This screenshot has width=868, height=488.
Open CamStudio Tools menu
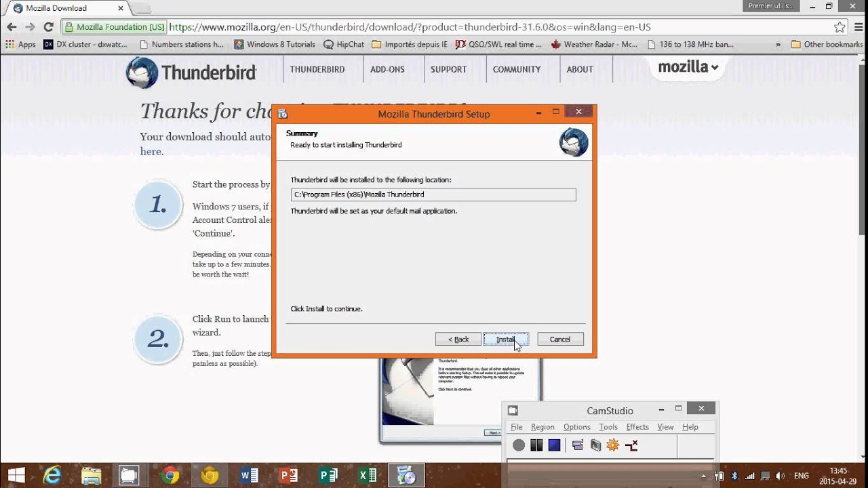[608, 427]
